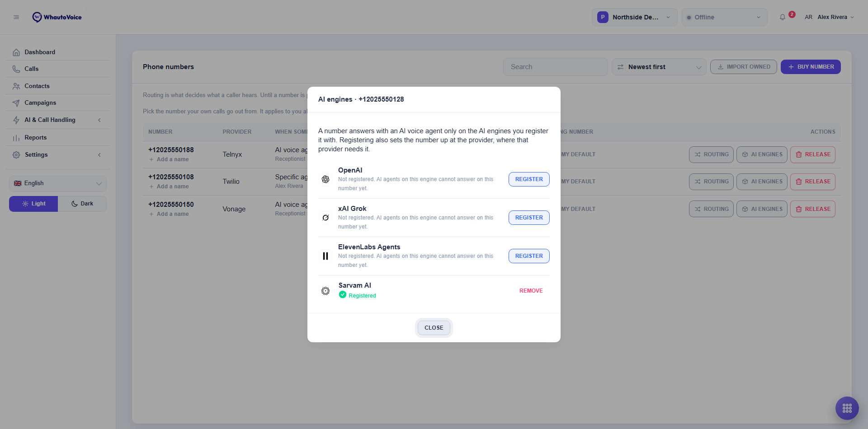Click the xAI Grok engine icon
Screen dimensions: 868x429
point(325,218)
